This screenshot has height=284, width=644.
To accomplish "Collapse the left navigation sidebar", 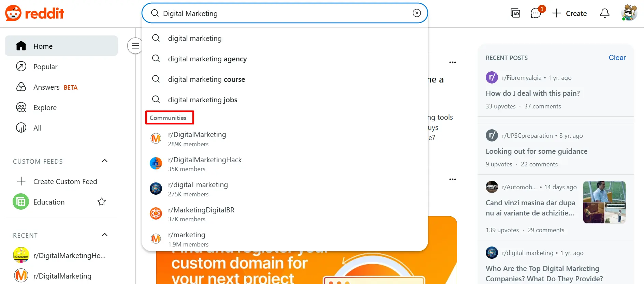I will [x=135, y=46].
